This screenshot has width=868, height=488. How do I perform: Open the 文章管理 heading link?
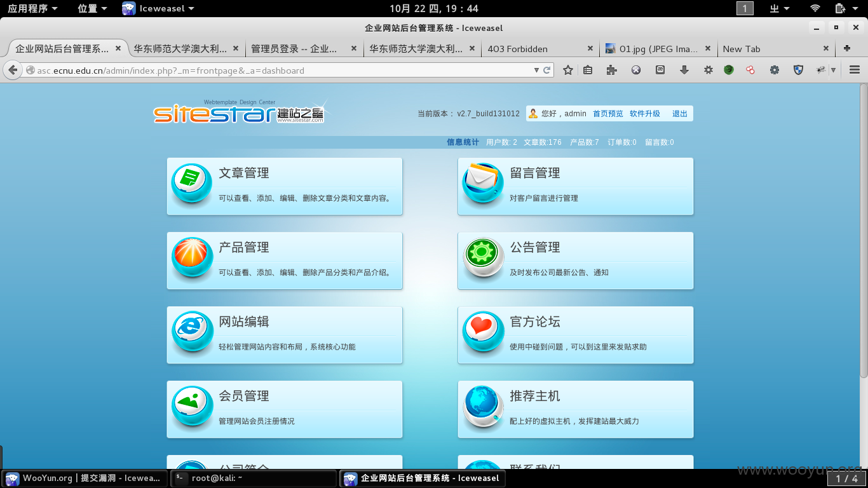244,173
